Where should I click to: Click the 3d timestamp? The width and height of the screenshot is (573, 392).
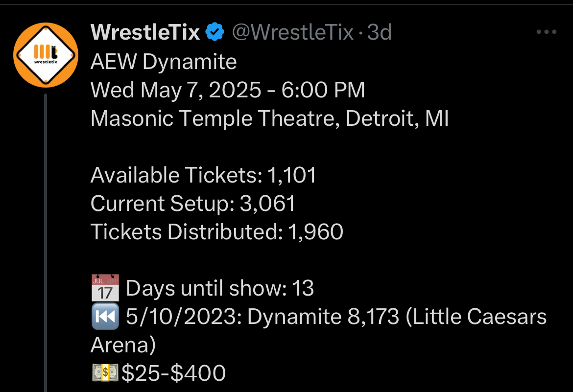(380, 33)
